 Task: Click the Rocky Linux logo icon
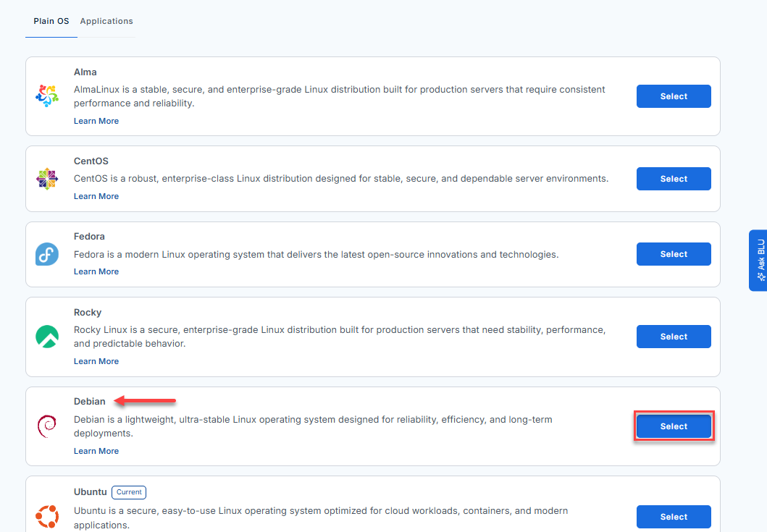pos(47,337)
